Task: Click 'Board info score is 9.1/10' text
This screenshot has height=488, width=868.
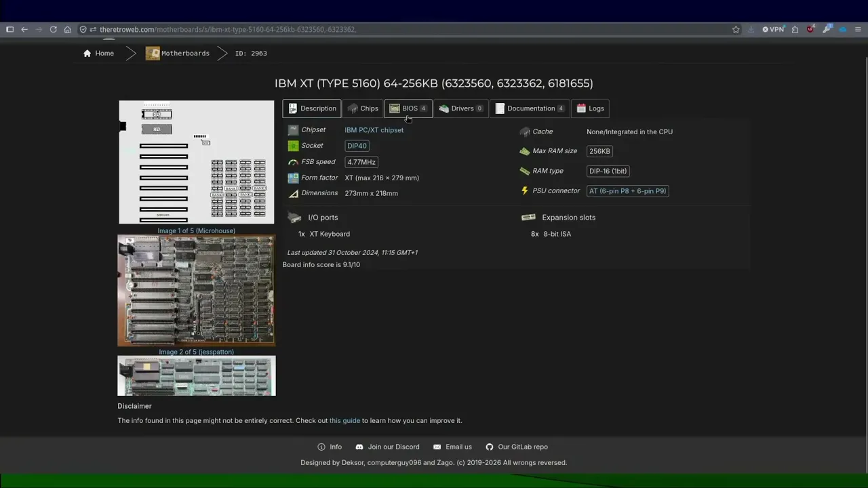Action: pos(321,265)
